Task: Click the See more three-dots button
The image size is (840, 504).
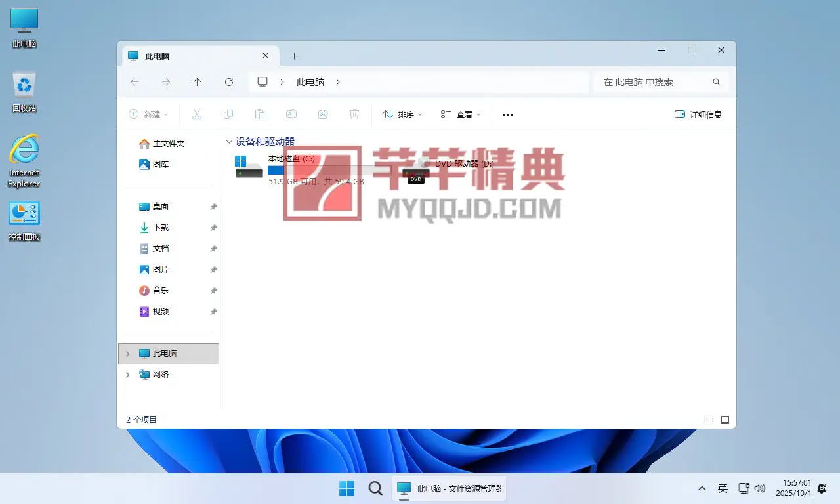Action: coord(508,114)
